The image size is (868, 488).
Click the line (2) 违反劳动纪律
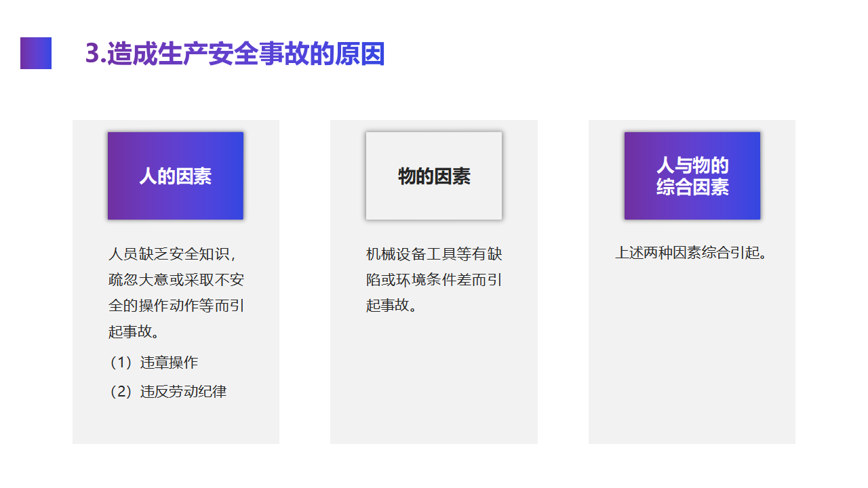167,392
